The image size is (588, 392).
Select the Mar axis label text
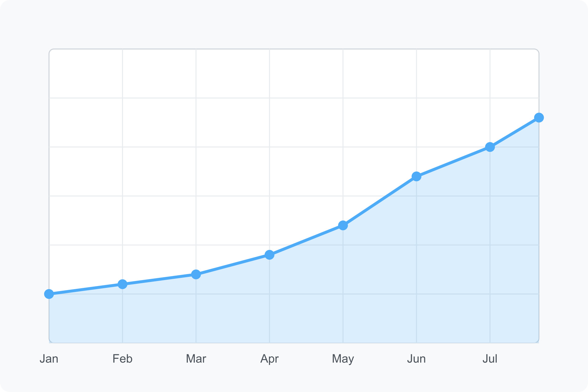click(x=196, y=359)
